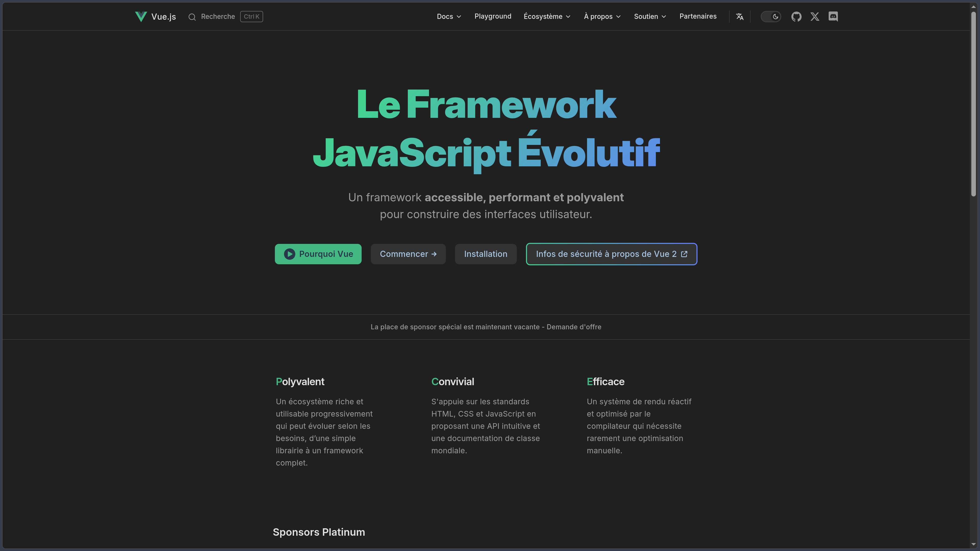Image resolution: width=980 pixels, height=551 pixels.
Task: Click the 'accessible, performant et polyvalent' tagline
Action: 524,198
